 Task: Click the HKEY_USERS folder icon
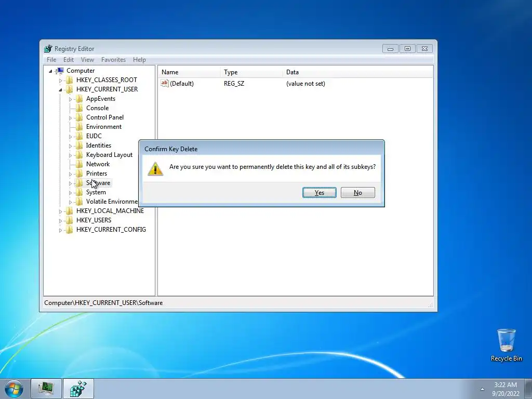(69, 220)
